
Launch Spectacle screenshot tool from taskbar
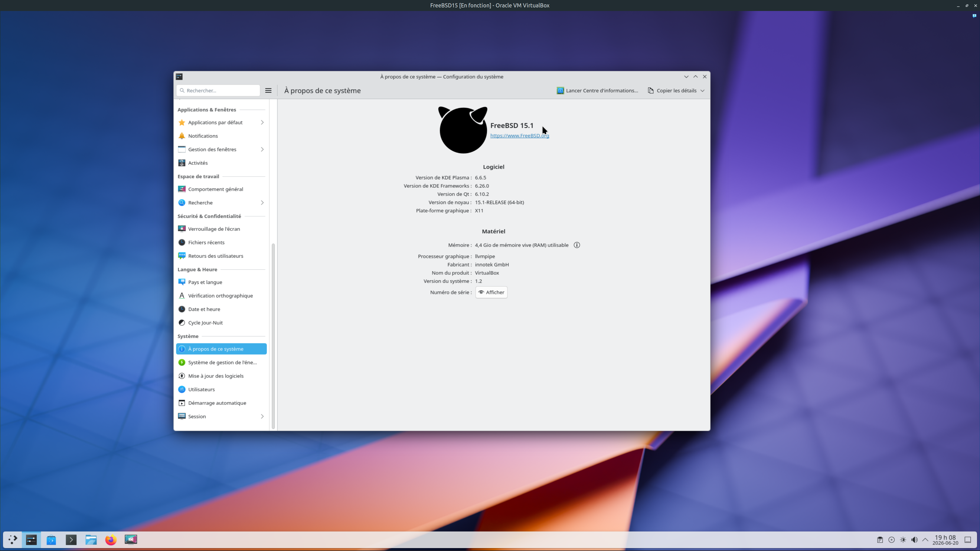[130, 540]
